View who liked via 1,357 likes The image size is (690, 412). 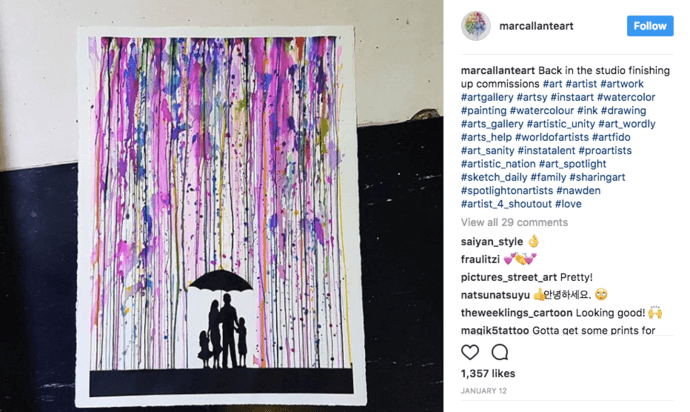488,374
